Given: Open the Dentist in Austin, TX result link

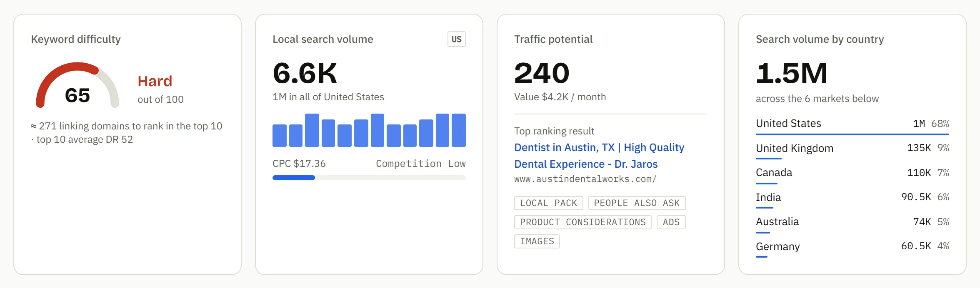Looking at the screenshot, I should (599, 156).
